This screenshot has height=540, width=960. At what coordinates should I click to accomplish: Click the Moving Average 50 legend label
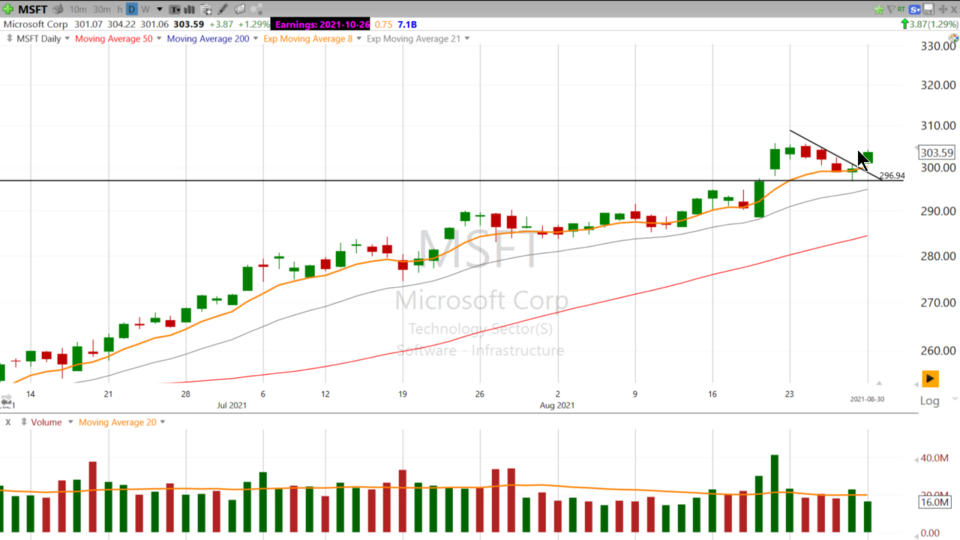(x=113, y=39)
